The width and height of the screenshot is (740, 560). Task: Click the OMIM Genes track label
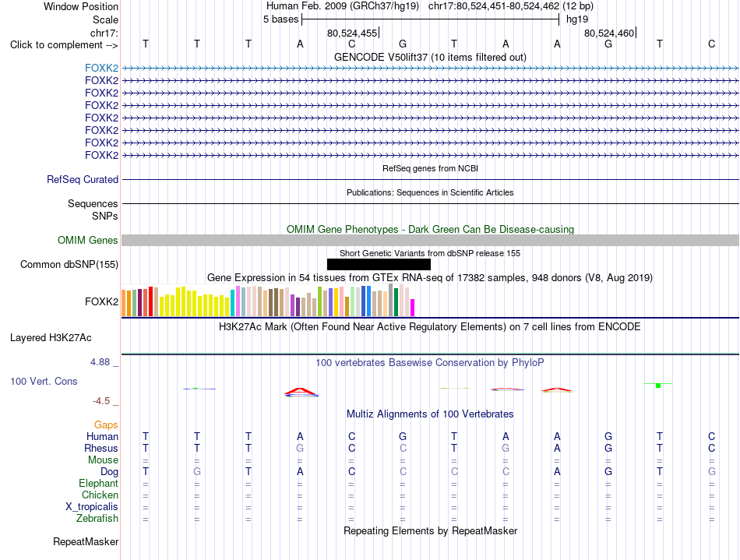pyautogui.click(x=88, y=240)
